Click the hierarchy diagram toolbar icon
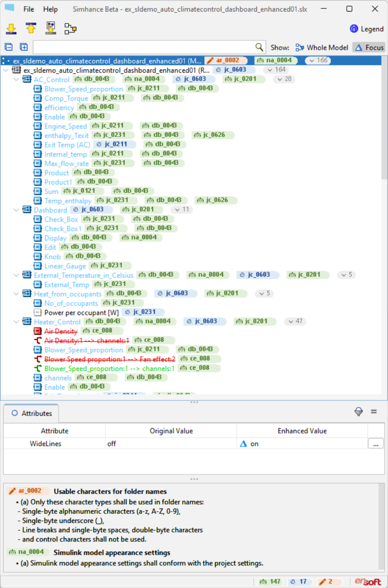This screenshot has height=588, width=388. [70, 28]
